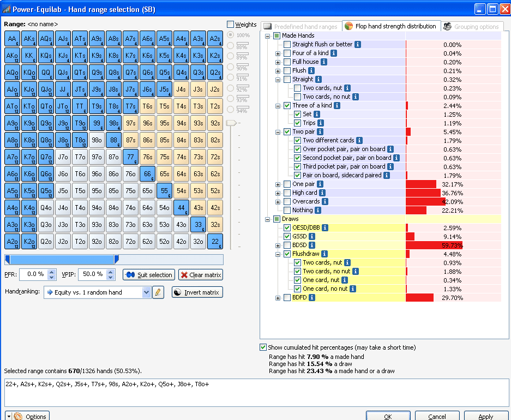The width and height of the screenshot is (511, 420).
Task: Click the Invert matrix button
Action: coord(197,292)
